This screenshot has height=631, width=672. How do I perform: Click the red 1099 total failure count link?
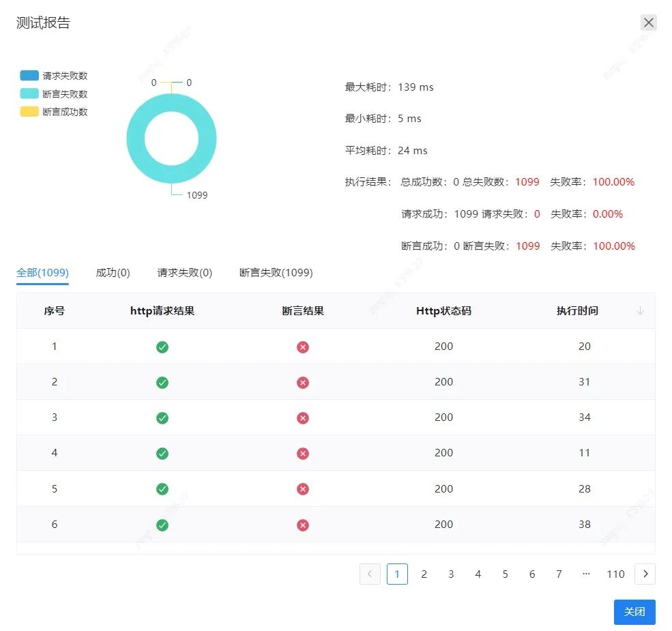[526, 181]
